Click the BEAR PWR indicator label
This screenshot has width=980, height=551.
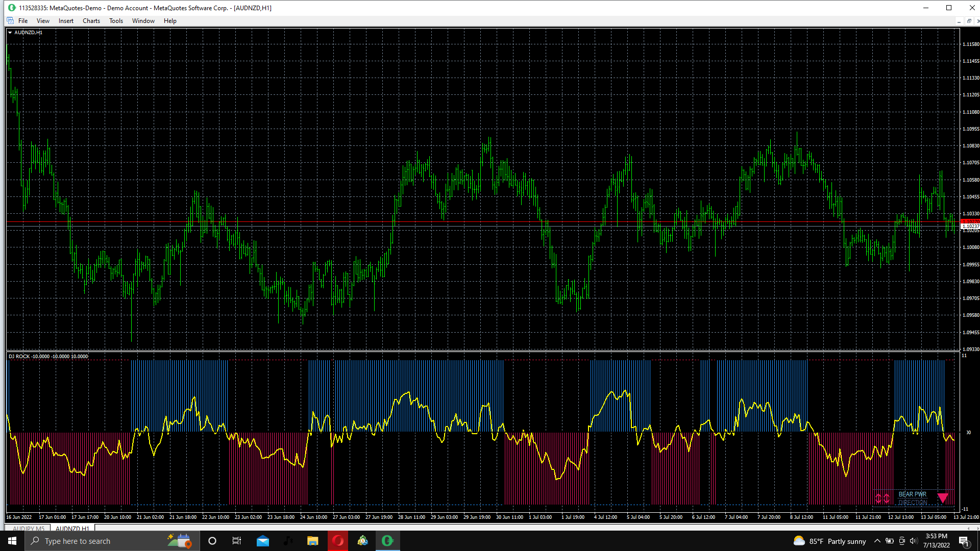click(912, 494)
